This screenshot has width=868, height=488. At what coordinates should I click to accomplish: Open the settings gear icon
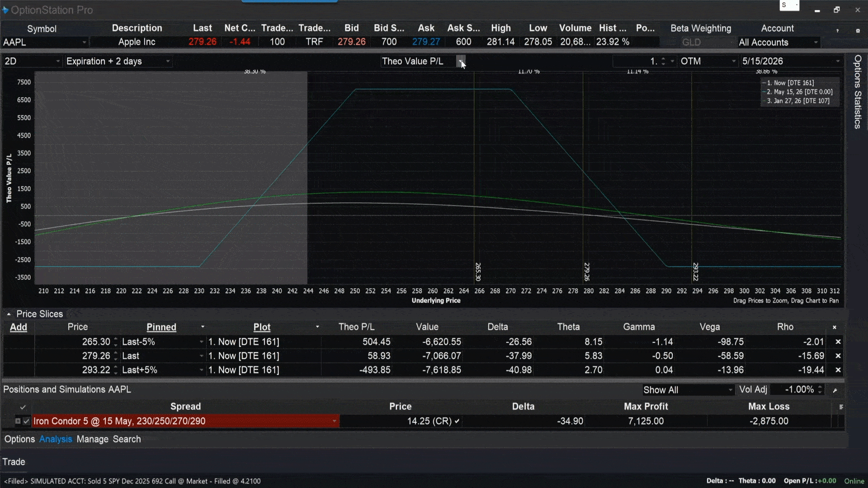(x=858, y=31)
